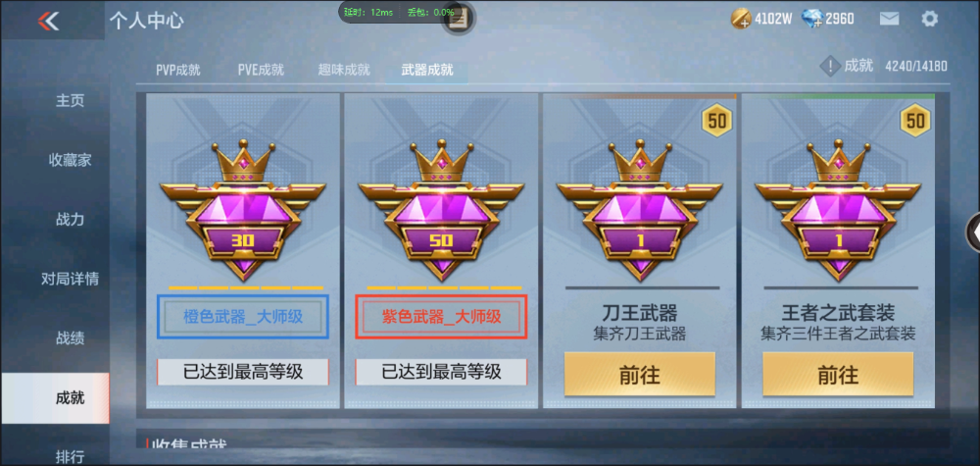This screenshot has height=466, width=980.
Task: Go to 对局详情 in the sidebar
Action: (70, 279)
